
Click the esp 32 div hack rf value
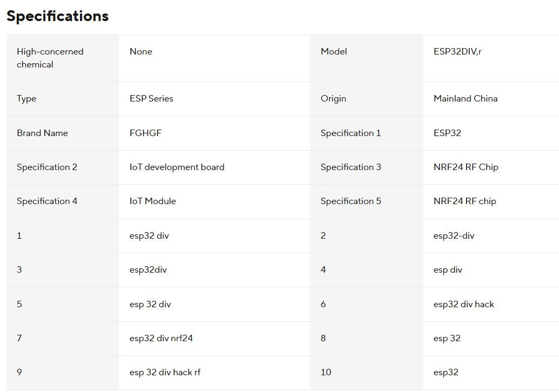(165, 373)
